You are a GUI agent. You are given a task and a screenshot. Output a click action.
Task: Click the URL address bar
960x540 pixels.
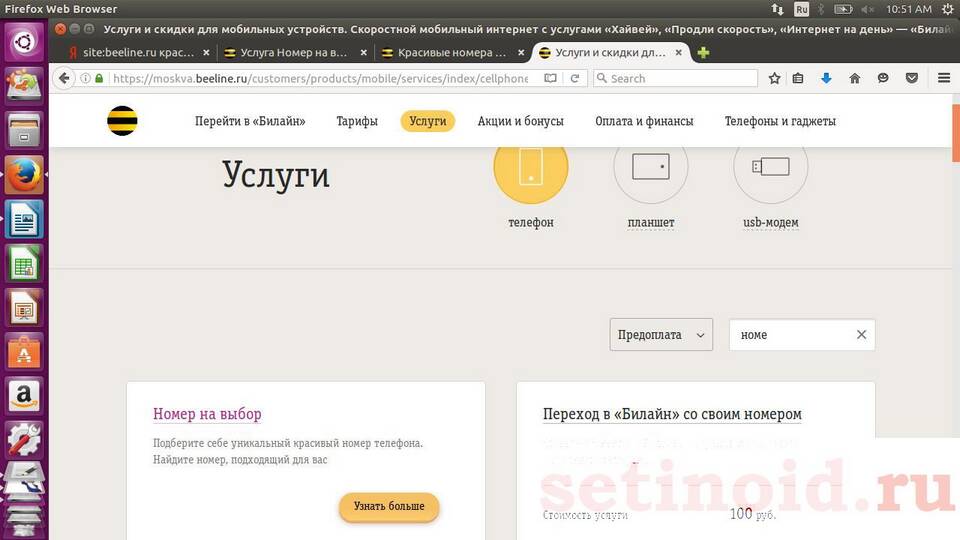[x=320, y=78]
